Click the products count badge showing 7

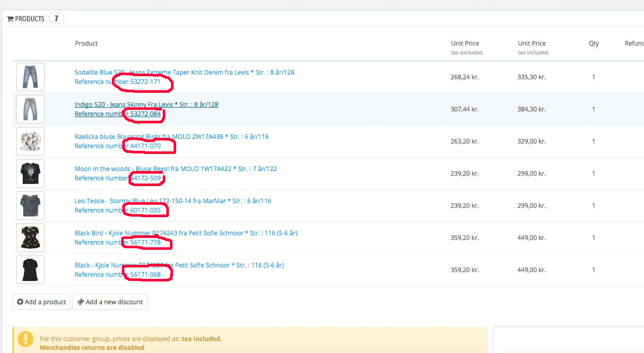pyautogui.click(x=56, y=19)
